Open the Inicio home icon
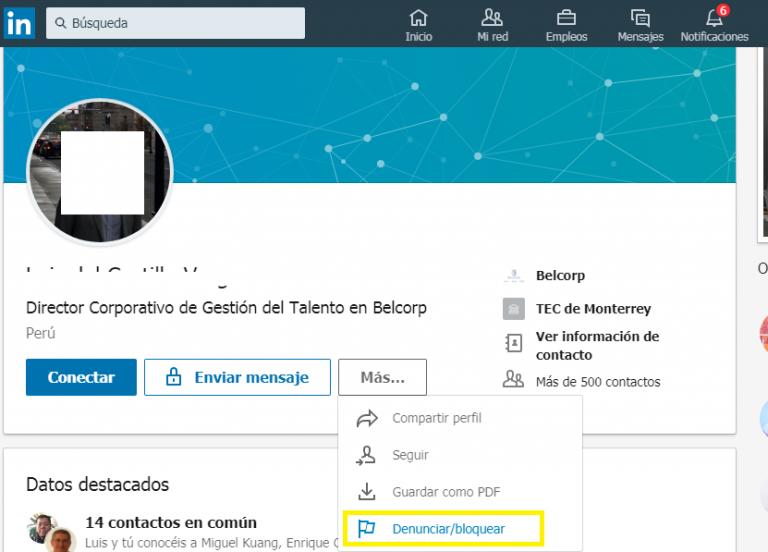 point(418,18)
